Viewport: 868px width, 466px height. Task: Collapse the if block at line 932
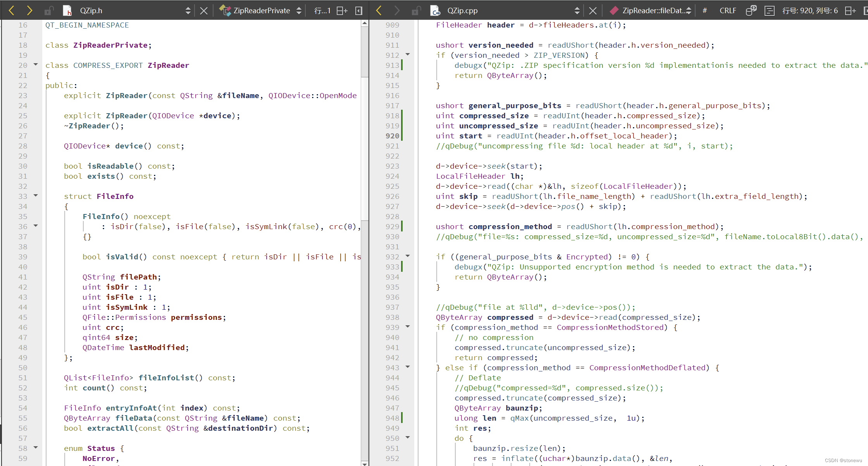408,256
